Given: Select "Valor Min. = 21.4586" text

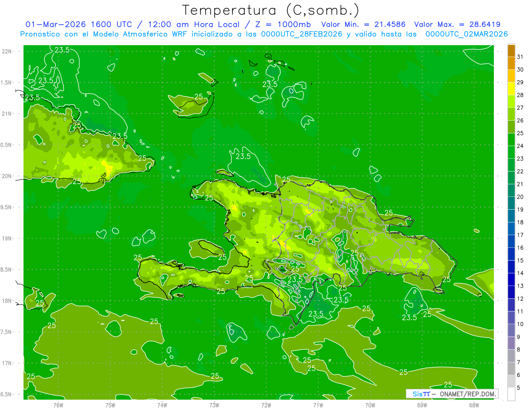Looking at the screenshot, I should click(x=364, y=24).
